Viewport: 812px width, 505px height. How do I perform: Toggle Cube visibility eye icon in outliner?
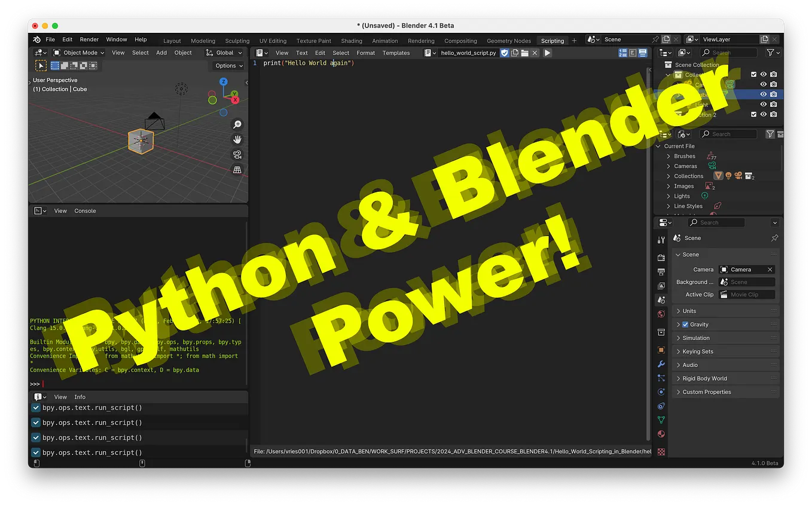[763, 94]
